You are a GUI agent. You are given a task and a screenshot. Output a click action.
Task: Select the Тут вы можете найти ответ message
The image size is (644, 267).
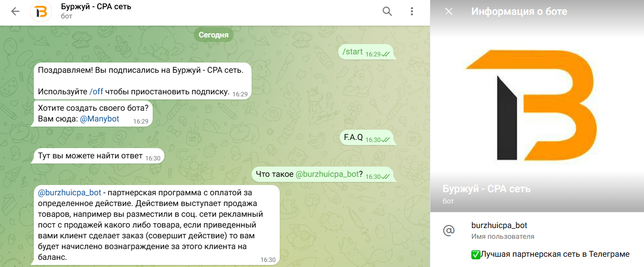click(x=98, y=157)
